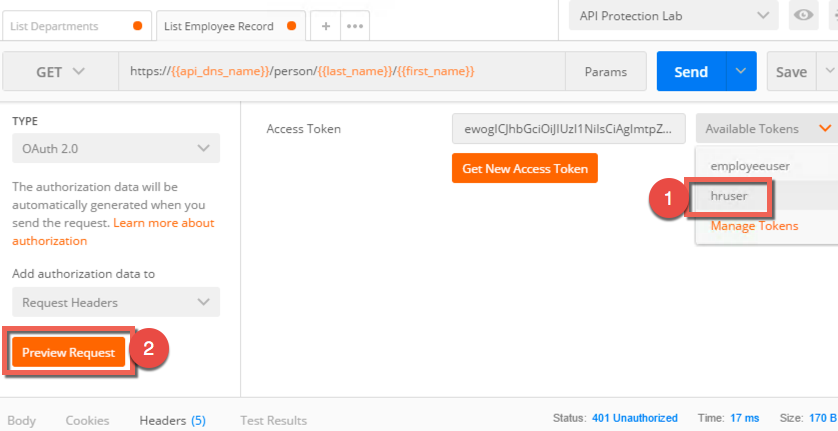This screenshot has width=838, height=431.
Task: Open the response Cookies tab
Action: (87, 420)
